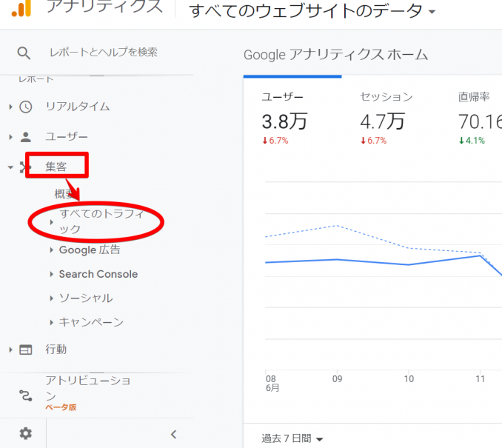Open the 過去７日間 date range dropdown
Viewport: 502px width, 448px height.
(x=292, y=438)
